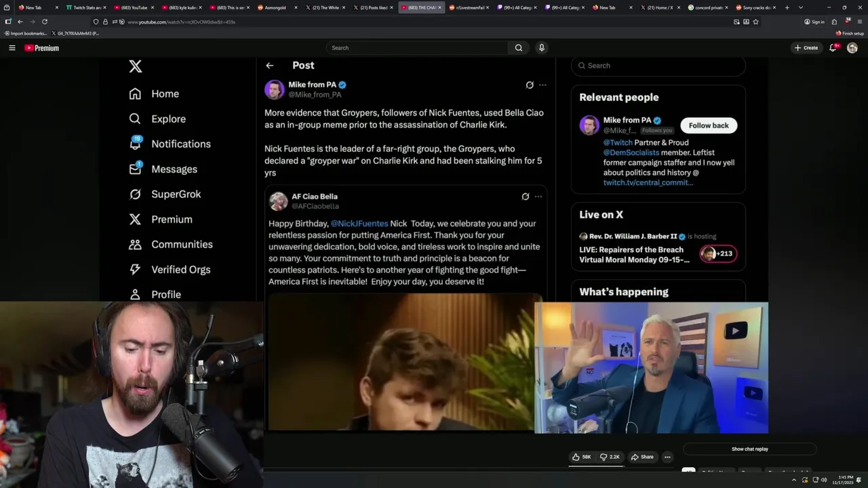This screenshot has width=868, height=488.
Task: Click the X search input field
Action: tap(658, 66)
